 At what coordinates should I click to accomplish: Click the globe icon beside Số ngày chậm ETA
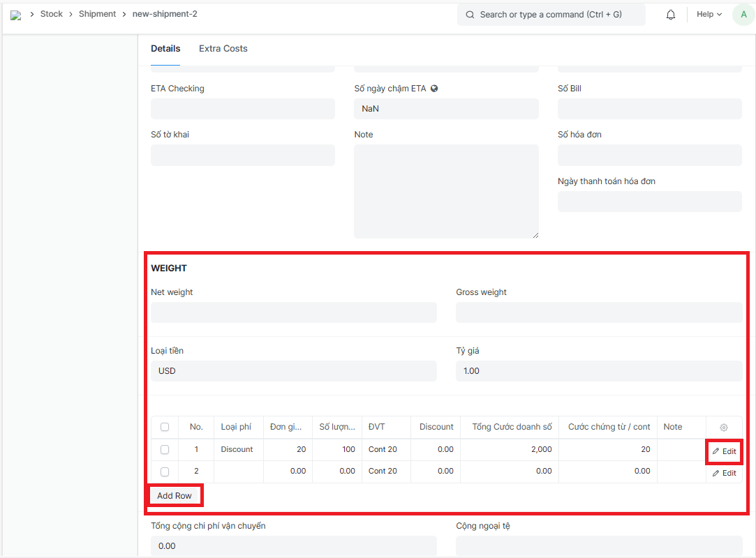pyautogui.click(x=434, y=89)
